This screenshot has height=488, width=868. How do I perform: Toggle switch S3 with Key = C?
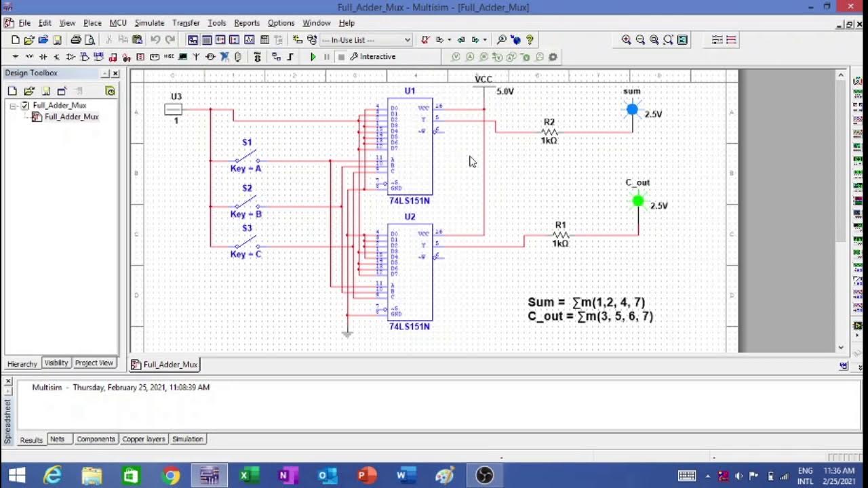pyautogui.click(x=246, y=242)
